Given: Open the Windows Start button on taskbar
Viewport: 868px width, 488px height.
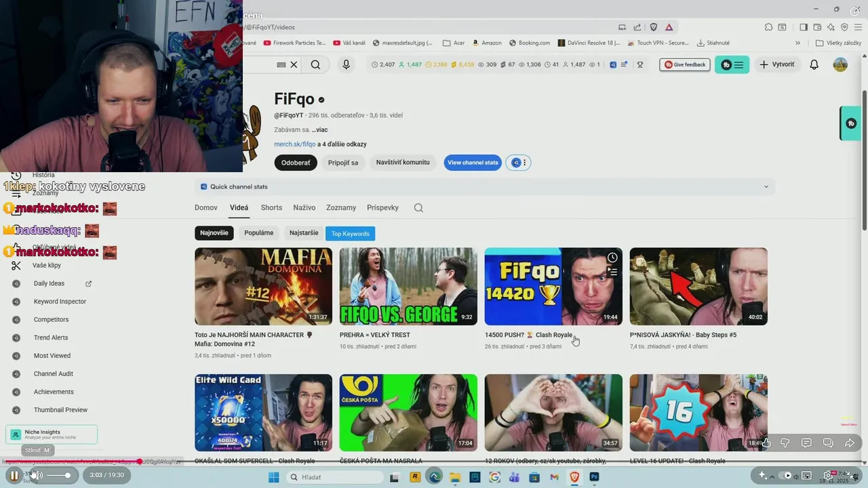Looking at the screenshot, I should (274, 477).
